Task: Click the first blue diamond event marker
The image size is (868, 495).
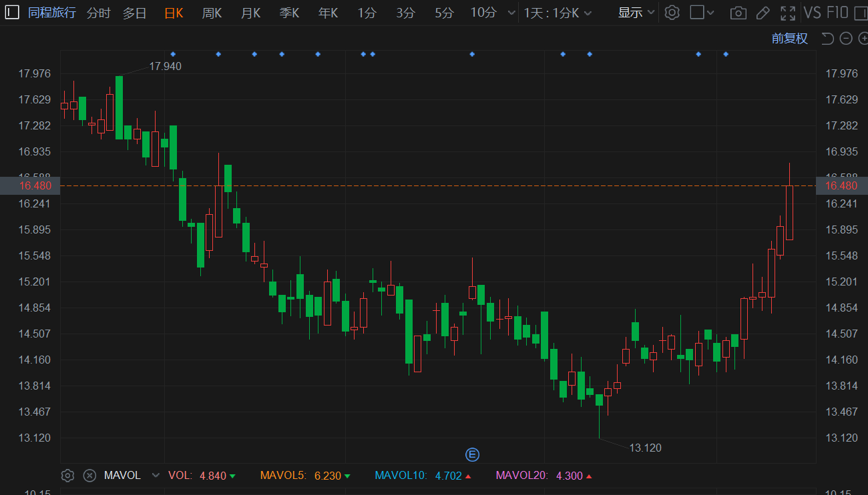Action: point(173,54)
